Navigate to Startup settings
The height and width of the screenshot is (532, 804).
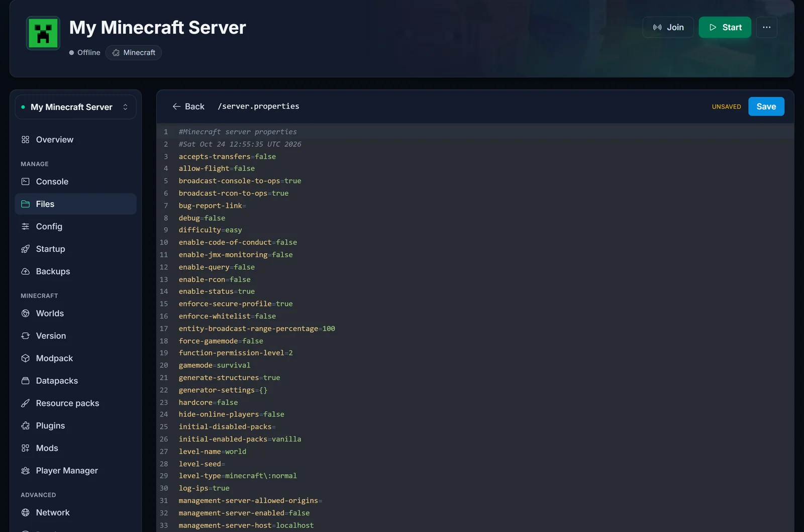75,249
